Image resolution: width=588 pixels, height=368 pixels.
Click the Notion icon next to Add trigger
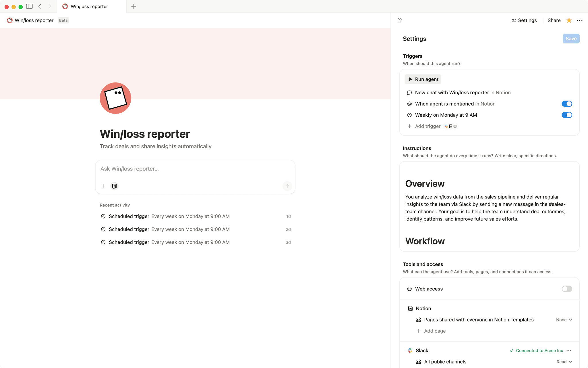pos(450,126)
